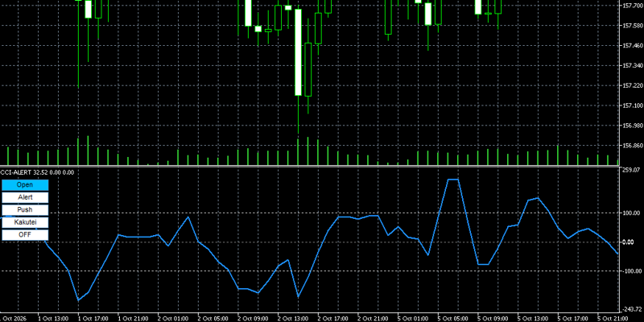This screenshot has width=644, height=322.
Task: Click the Open button in indicator panel
Action: click(25, 185)
